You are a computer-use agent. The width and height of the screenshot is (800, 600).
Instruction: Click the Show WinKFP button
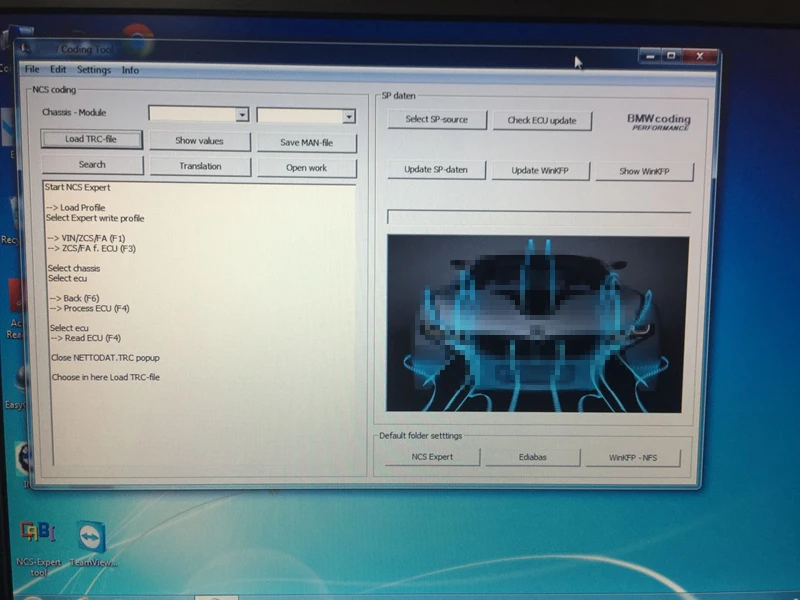(644, 171)
